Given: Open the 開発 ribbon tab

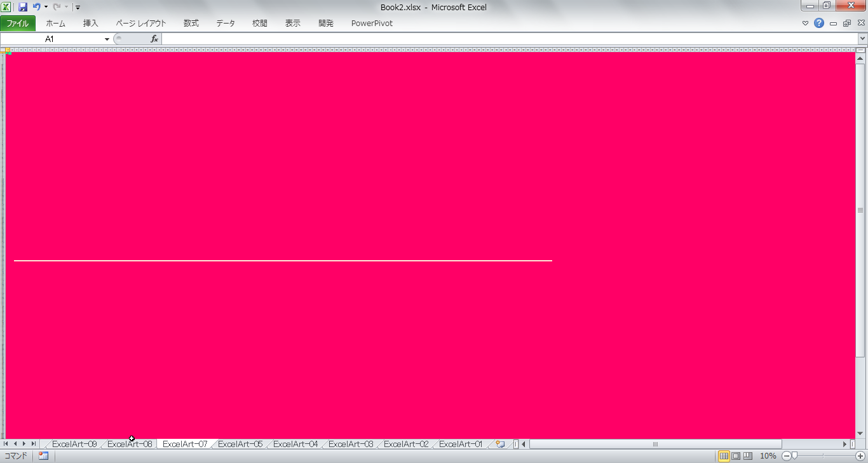Looking at the screenshot, I should coord(326,24).
